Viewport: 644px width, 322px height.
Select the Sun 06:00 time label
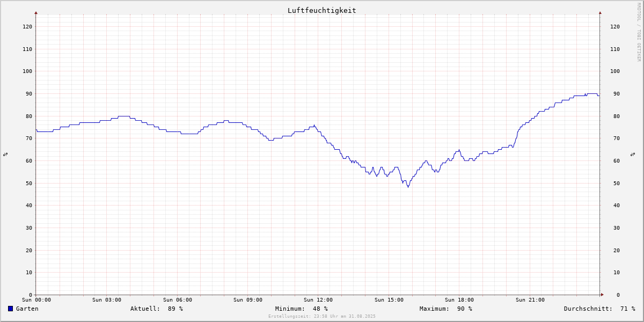tap(177, 300)
